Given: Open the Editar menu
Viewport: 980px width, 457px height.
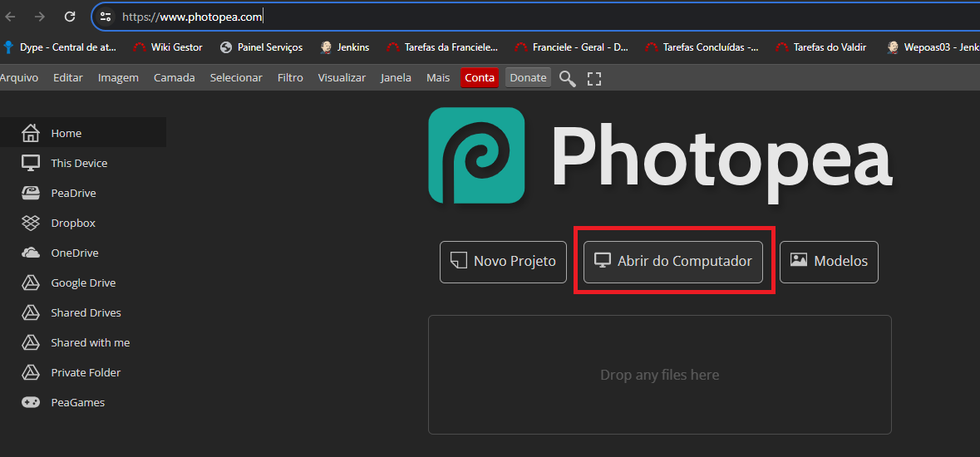Looking at the screenshot, I should 68,77.
